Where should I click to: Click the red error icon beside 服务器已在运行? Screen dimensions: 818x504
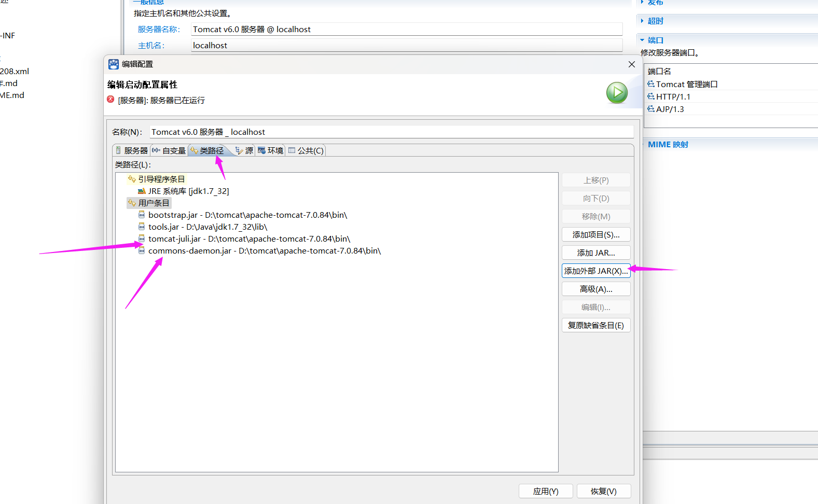[x=110, y=99]
